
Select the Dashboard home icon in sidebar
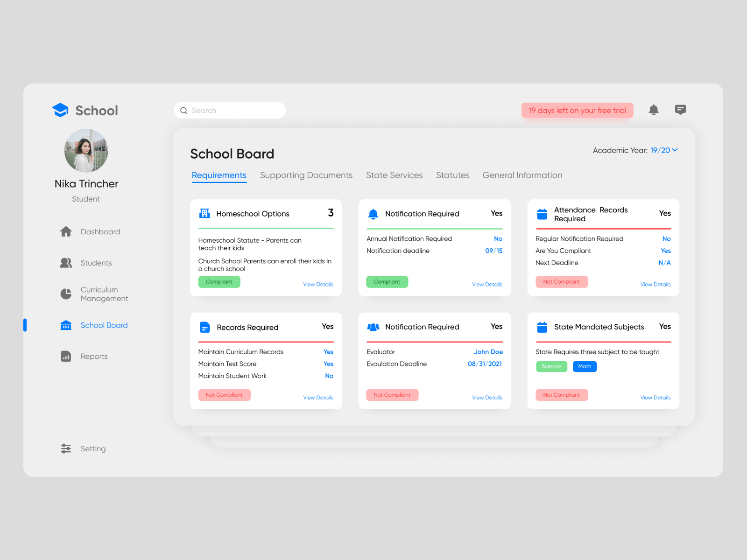[66, 231]
